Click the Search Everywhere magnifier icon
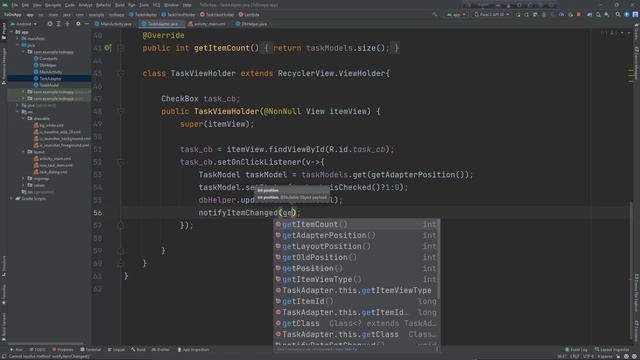The height and width of the screenshot is (360, 640). pyautogui.click(x=618, y=14)
